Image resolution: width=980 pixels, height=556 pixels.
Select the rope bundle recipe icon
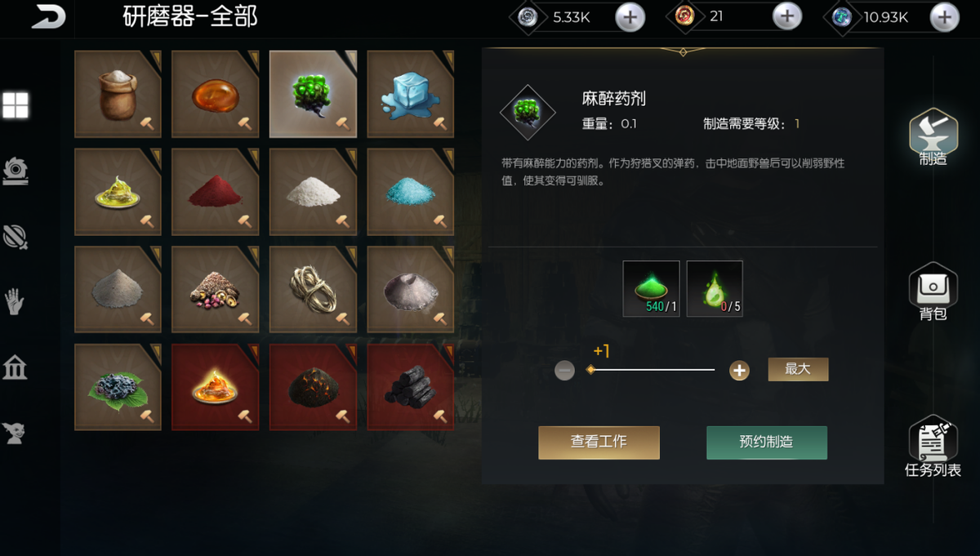pyautogui.click(x=313, y=290)
